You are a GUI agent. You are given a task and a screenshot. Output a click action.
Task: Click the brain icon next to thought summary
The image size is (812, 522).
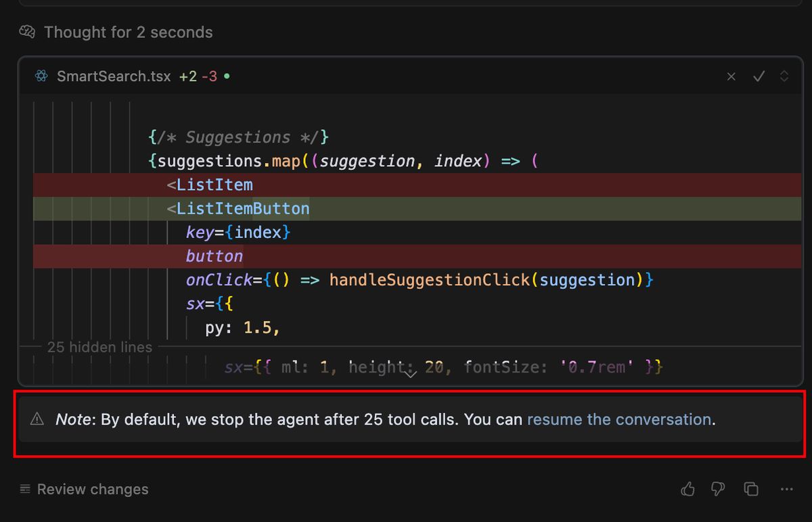coord(26,32)
